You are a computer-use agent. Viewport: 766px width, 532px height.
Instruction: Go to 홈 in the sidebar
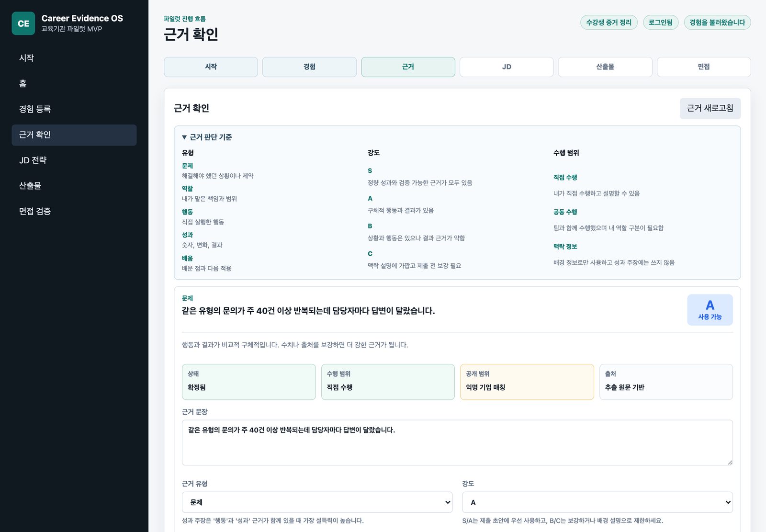74,84
